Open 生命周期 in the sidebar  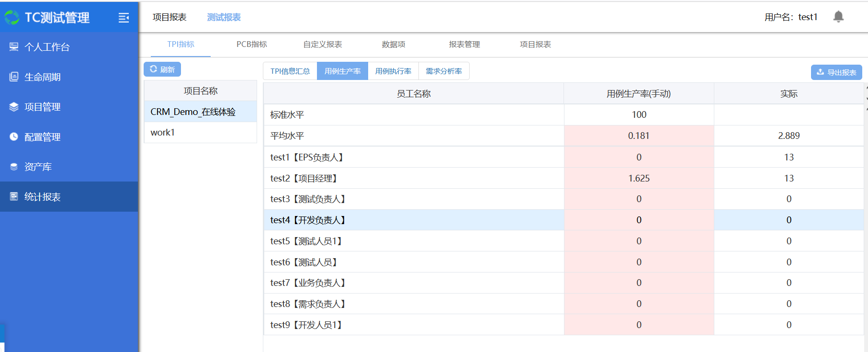tap(42, 77)
